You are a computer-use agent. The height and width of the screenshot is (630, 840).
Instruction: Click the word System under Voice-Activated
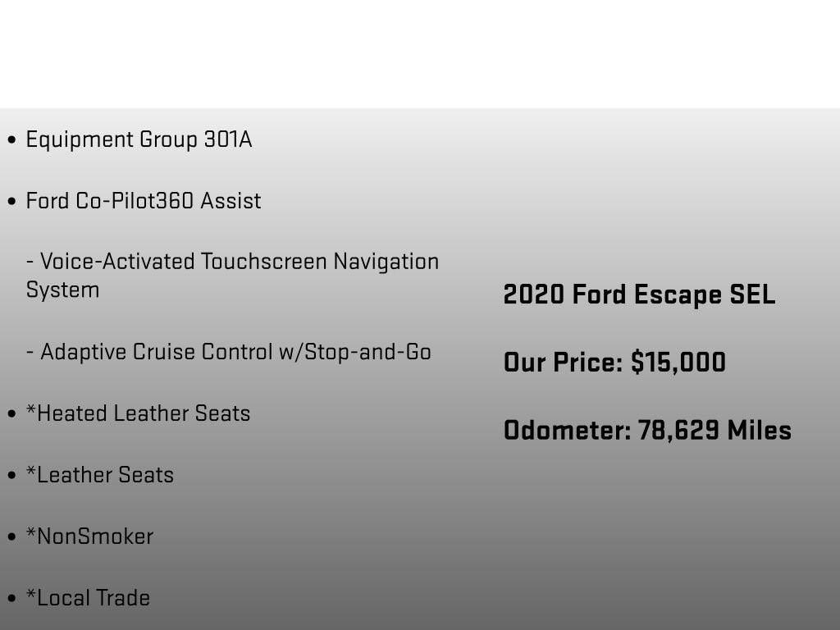pos(62,290)
